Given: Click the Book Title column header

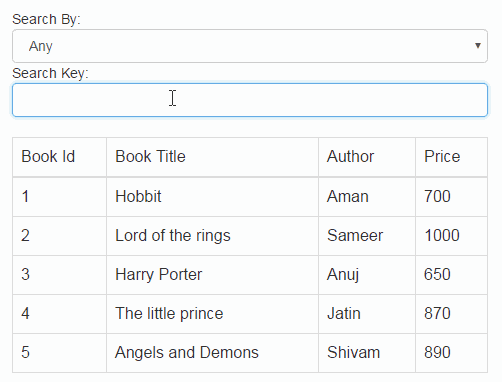Looking at the screenshot, I should (212, 157).
